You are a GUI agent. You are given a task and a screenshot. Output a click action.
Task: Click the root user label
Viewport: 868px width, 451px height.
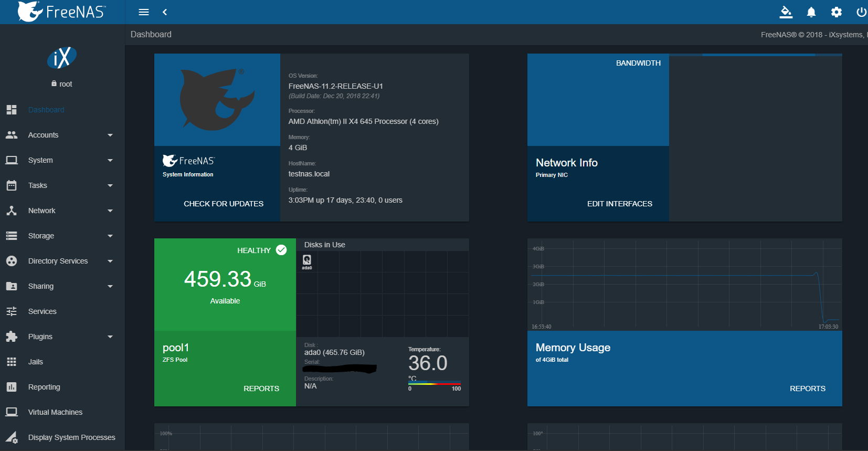point(62,84)
